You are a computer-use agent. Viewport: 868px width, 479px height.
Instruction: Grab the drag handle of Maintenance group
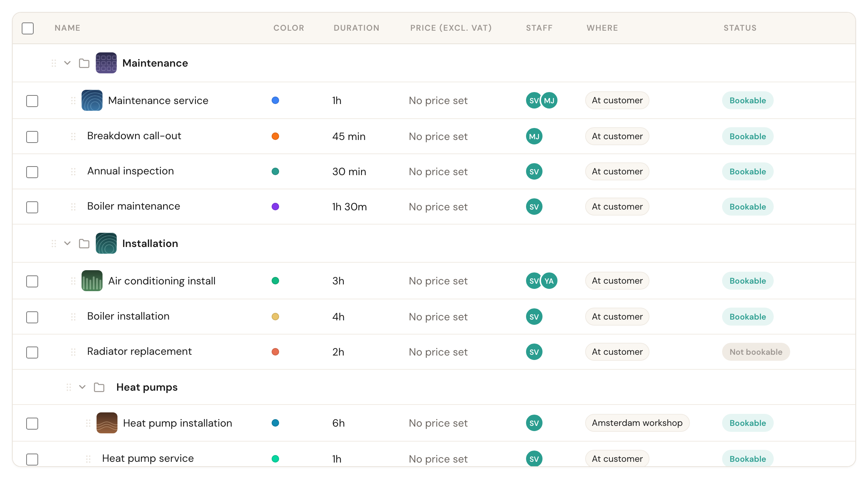coord(54,63)
